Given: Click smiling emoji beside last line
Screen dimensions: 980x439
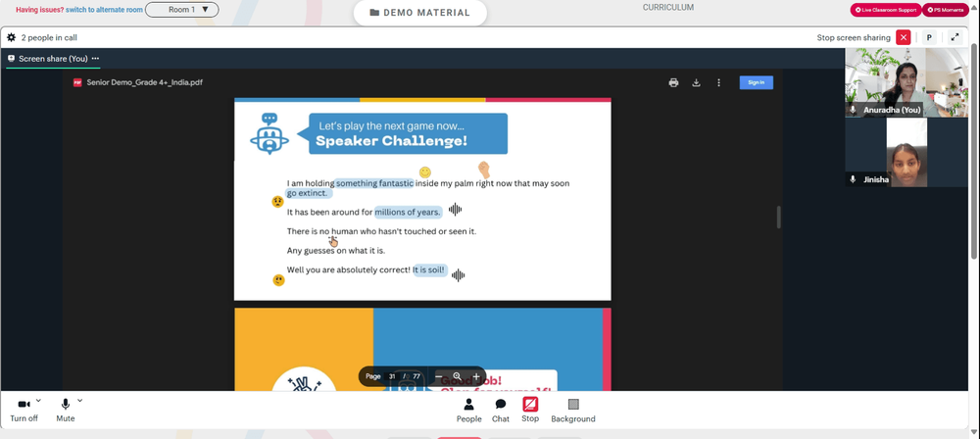Looking at the screenshot, I should tap(278, 280).
